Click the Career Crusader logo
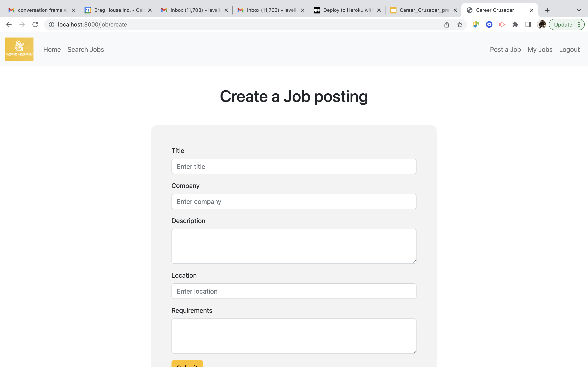Viewport: 588px width, 367px height. 19,49
